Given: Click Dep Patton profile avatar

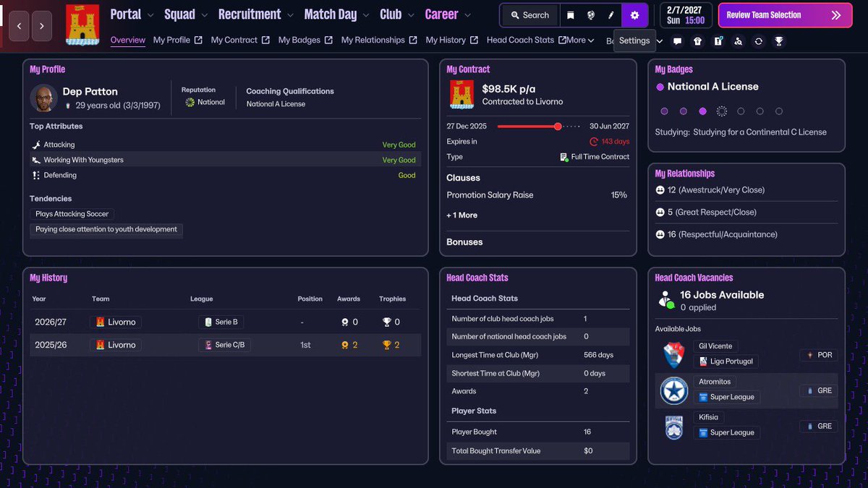Looking at the screenshot, I should point(44,98).
